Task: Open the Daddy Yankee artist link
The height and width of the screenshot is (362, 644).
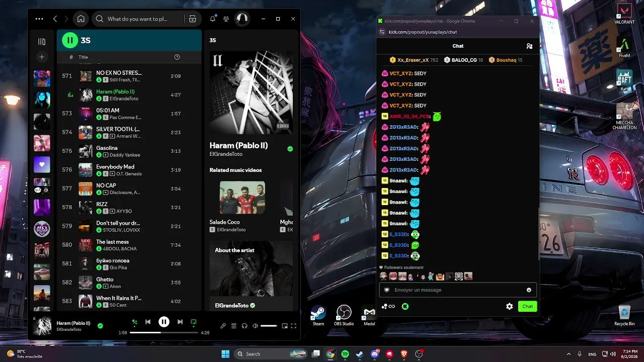Action: tap(125, 155)
